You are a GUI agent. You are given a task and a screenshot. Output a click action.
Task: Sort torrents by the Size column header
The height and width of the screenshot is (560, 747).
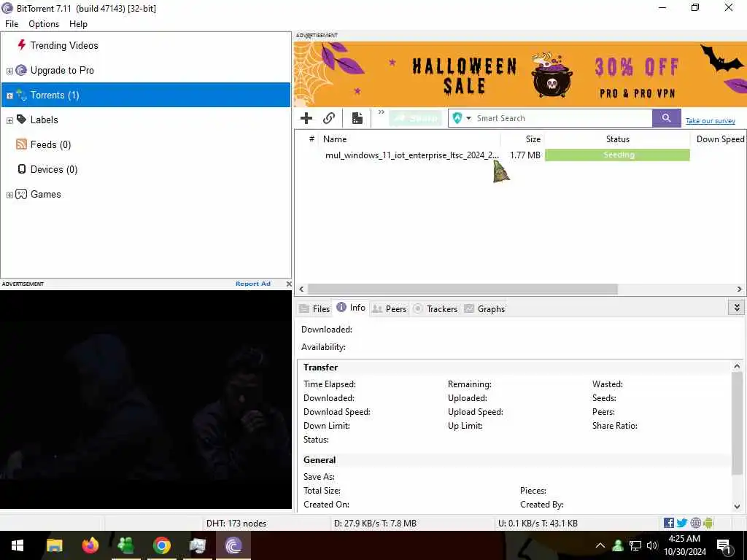point(522,139)
